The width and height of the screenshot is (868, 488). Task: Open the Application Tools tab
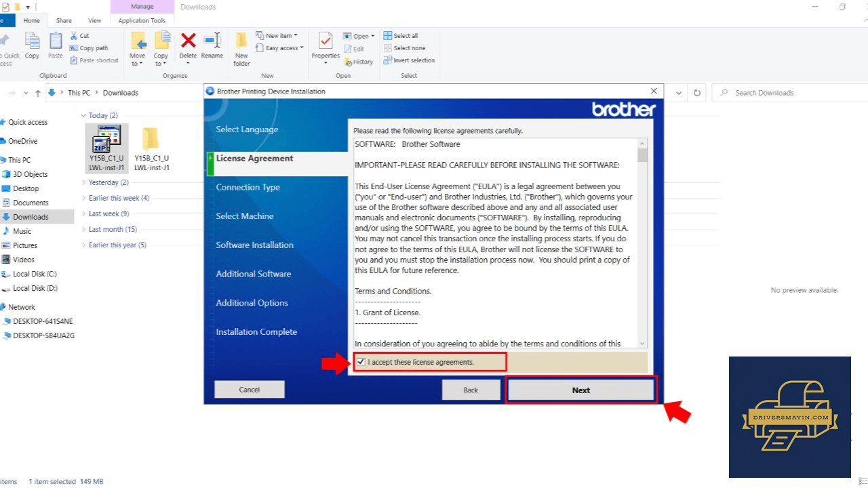pos(142,20)
